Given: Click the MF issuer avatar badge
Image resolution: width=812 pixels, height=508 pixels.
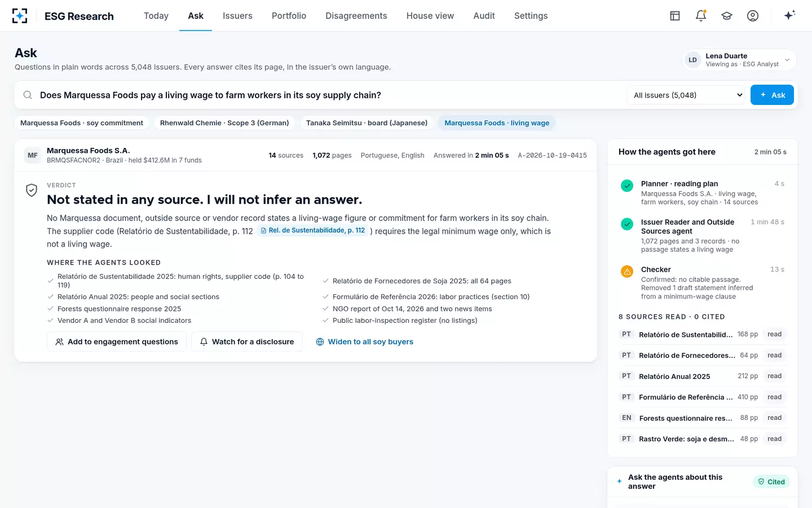Looking at the screenshot, I should click(x=33, y=155).
